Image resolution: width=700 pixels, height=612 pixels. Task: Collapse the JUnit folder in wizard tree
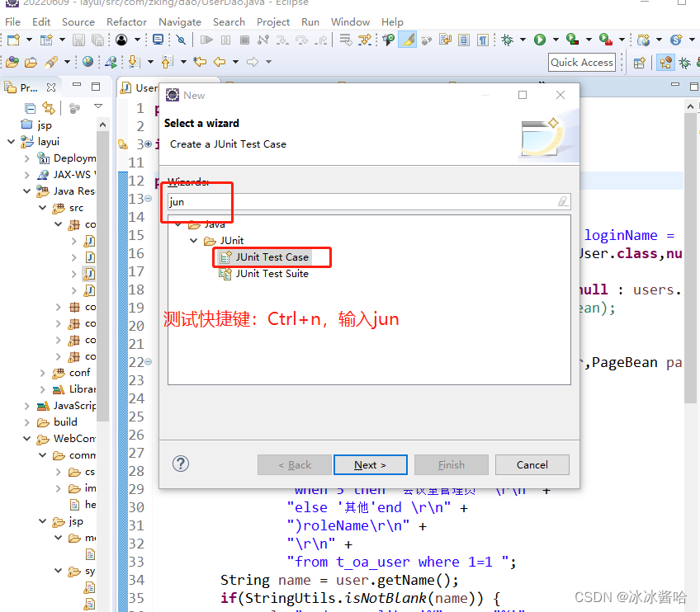[194, 241]
